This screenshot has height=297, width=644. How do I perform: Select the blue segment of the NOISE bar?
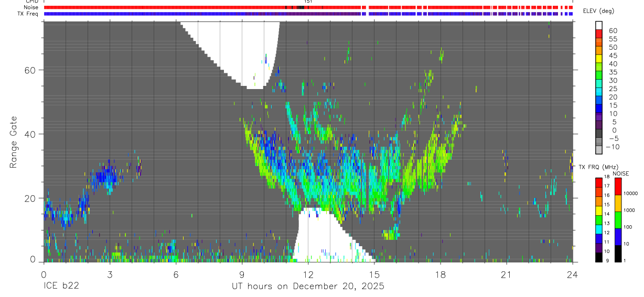618,237
